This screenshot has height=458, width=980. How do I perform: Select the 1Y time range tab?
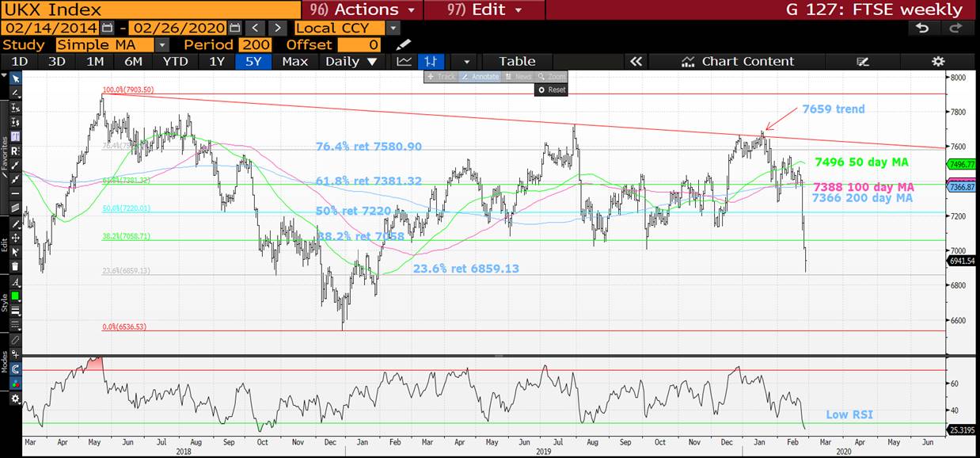[x=215, y=61]
